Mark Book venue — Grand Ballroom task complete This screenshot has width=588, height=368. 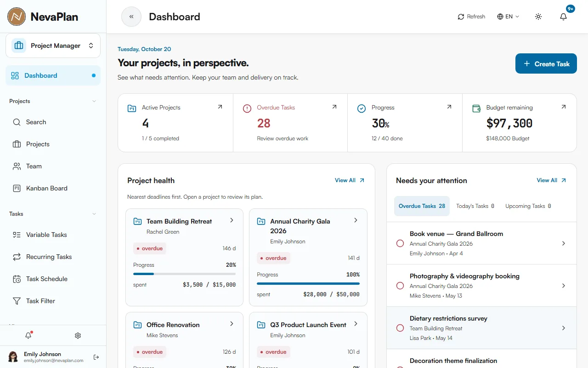[x=400, y=243]
